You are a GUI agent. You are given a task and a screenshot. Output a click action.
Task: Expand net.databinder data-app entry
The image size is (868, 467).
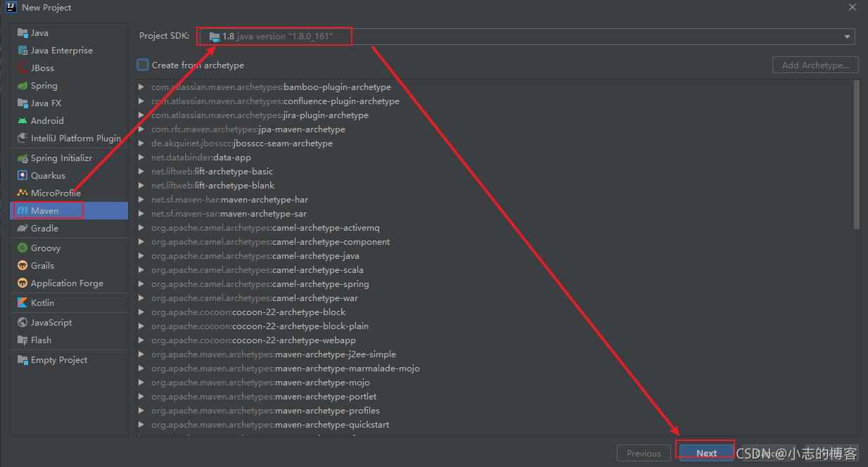(141, 158)
